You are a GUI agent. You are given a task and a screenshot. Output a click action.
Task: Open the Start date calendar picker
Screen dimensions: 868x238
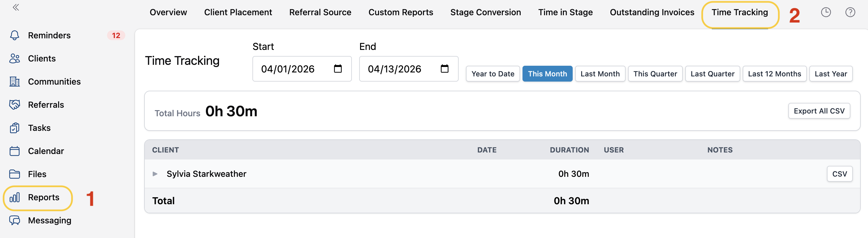tap(338, 69)
